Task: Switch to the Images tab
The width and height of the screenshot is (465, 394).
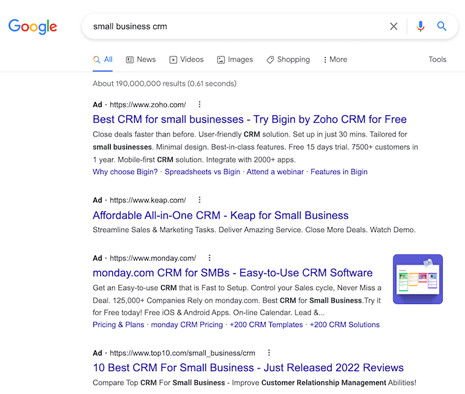Action: click(x=235, y=59)
